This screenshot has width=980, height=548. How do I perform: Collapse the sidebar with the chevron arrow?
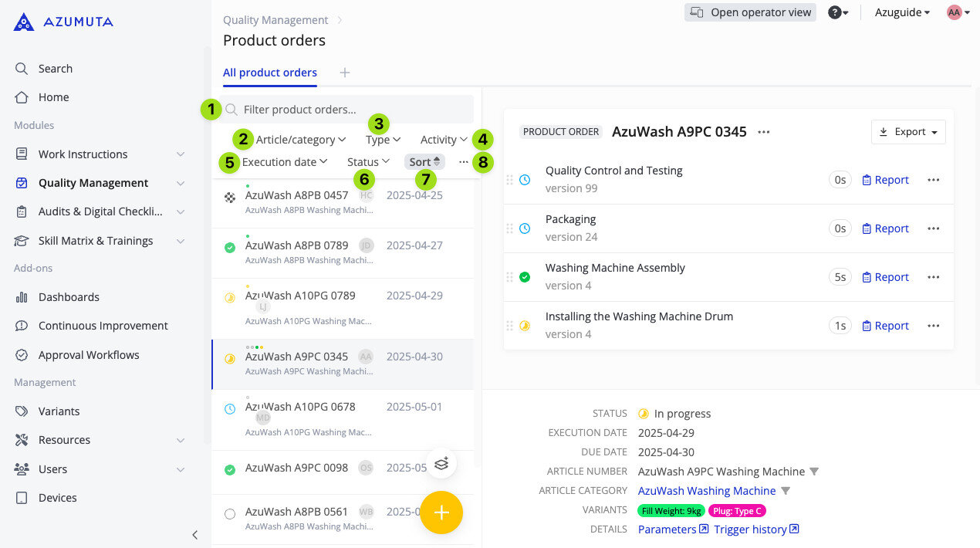(194, 534)
